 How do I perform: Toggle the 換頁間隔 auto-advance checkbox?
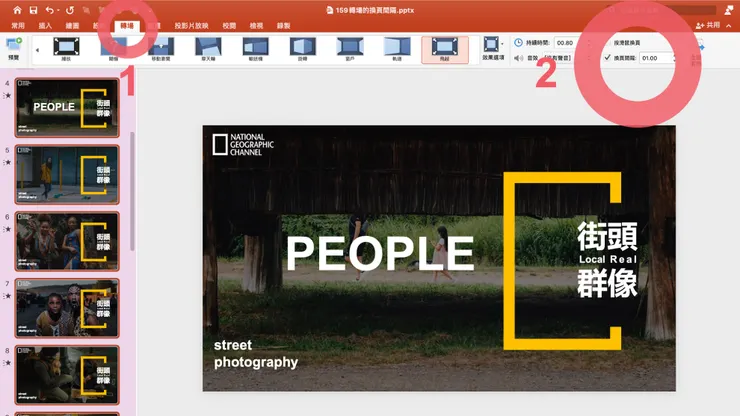coord(607,58)
